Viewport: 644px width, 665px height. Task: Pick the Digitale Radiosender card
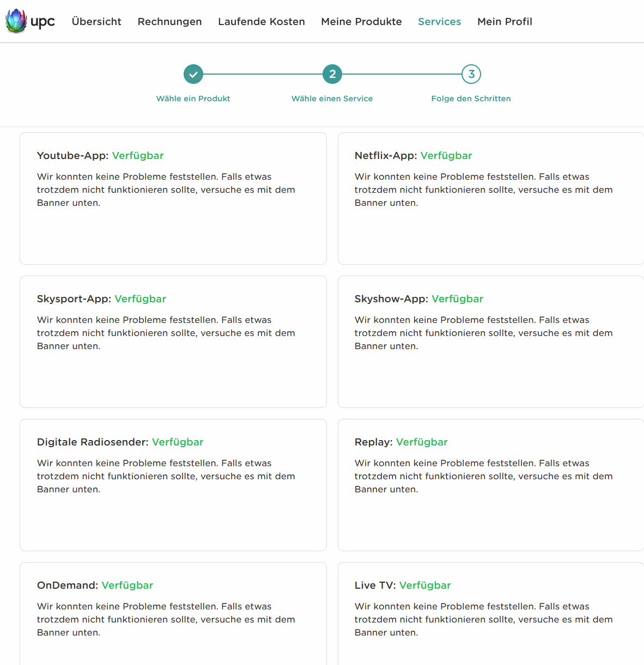click(173, 485)
